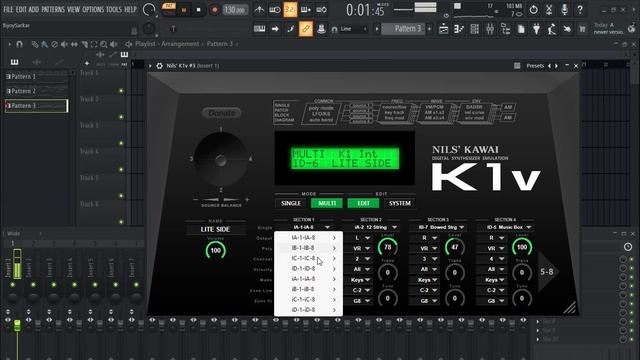
Task: Open the TOOLS menu
Action: tap(114, 9)
